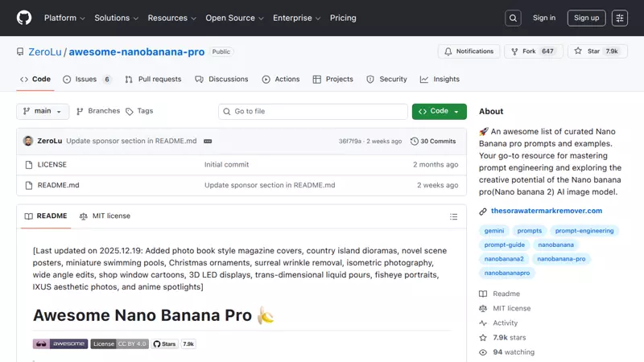644x362 pixels.
Task: Open 7.9k stars link
Action: [x=502, y=338]
